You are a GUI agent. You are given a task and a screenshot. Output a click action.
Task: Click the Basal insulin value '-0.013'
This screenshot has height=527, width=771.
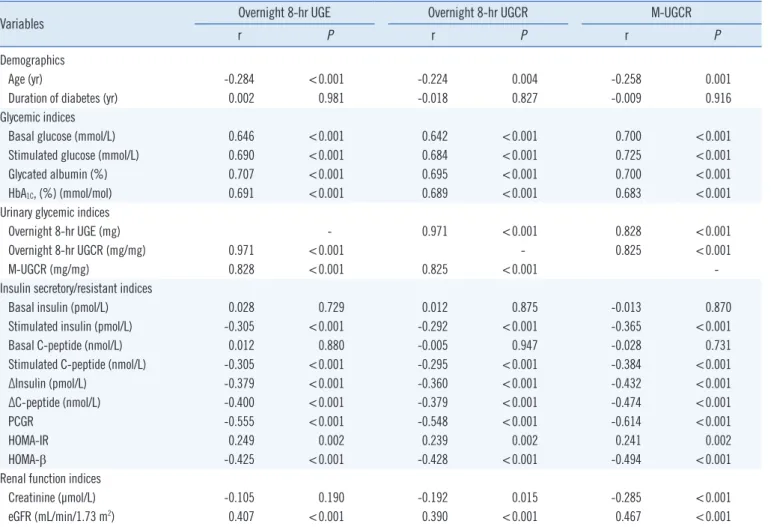coord(626,308)
